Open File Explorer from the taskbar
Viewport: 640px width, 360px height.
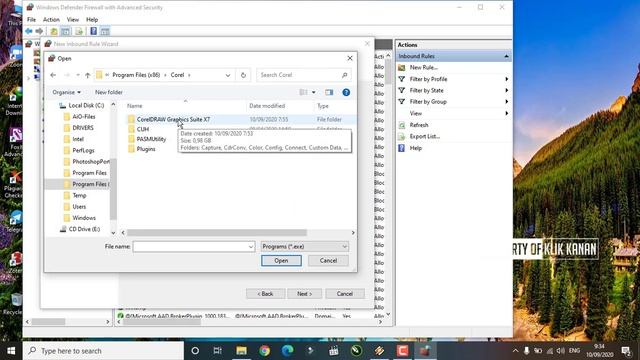[241, 351]
